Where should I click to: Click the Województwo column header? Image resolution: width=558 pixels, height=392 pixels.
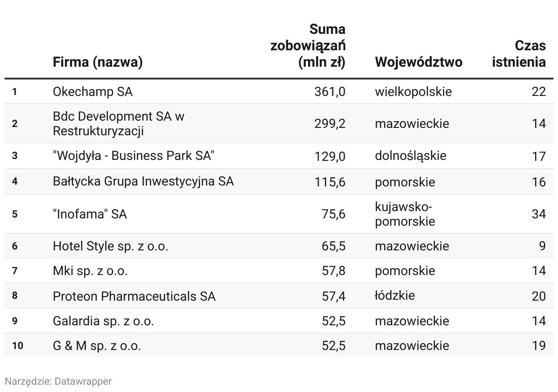tap(418, 62)
